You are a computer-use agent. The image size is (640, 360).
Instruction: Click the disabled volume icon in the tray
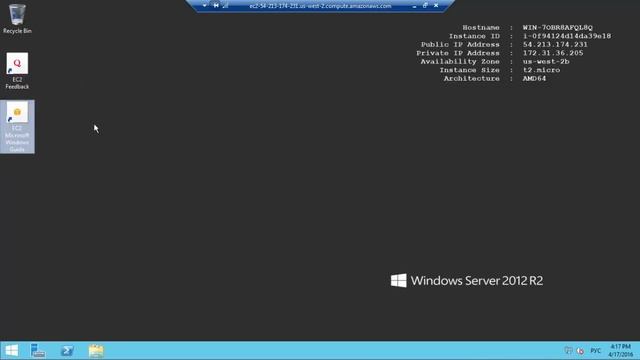[580, 351]
